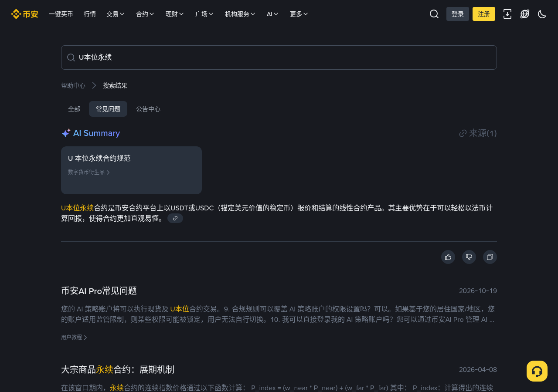Click the date 2026-10-19

[478, 291]
